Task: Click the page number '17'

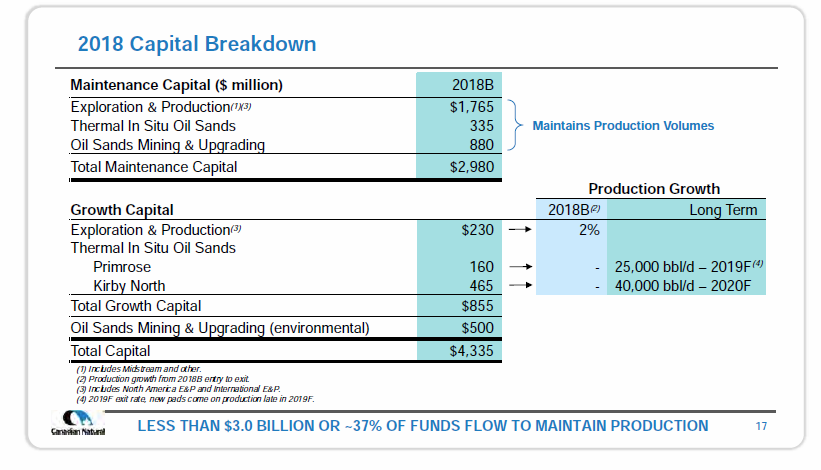Action: (x=761, y=427)
